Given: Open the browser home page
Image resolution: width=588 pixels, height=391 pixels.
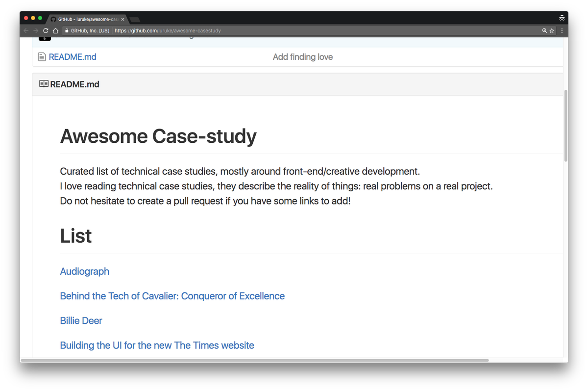Looking at the screenshot, I should point(55,30).
